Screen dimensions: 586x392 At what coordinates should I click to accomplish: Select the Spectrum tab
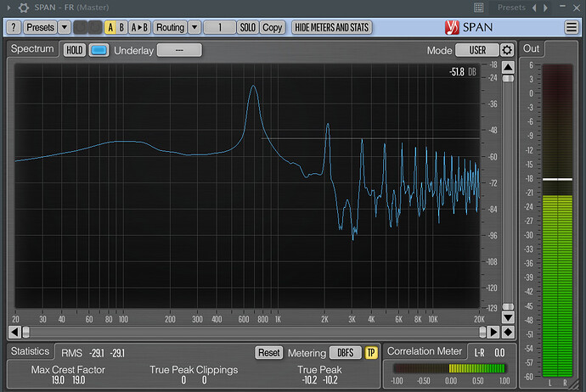[32, 49]
